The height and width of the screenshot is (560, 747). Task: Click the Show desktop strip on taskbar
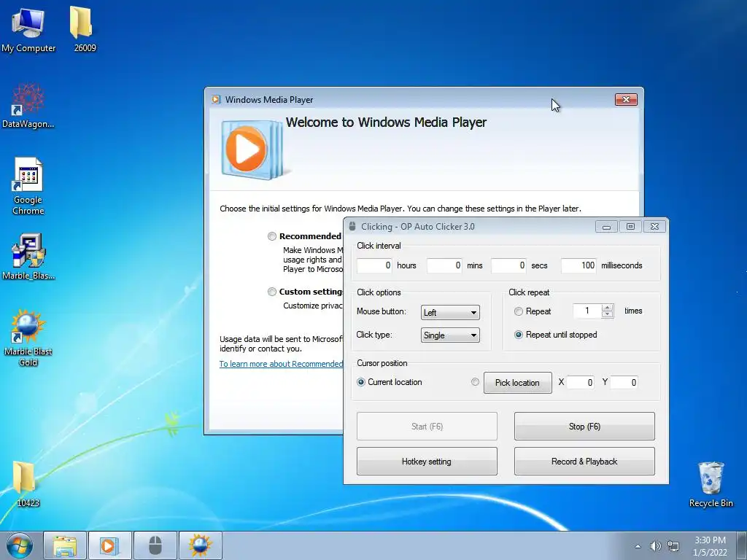[x=743, y=545]
